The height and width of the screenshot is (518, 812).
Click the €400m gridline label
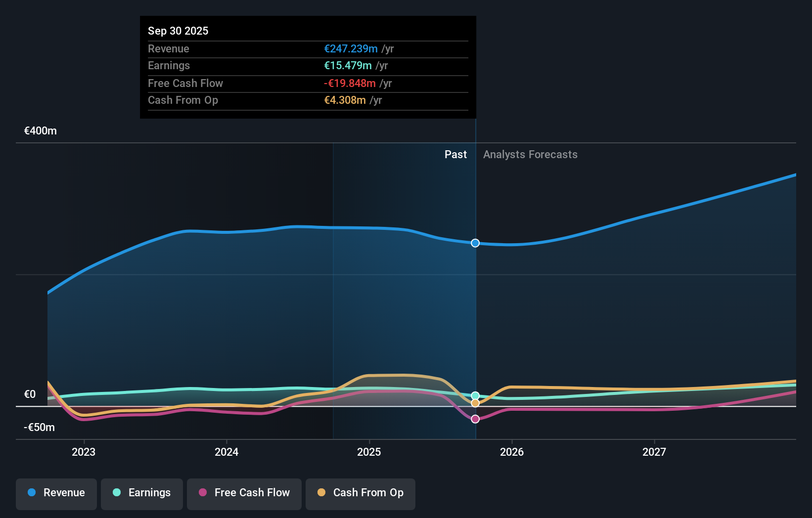[x=40, y=130]
